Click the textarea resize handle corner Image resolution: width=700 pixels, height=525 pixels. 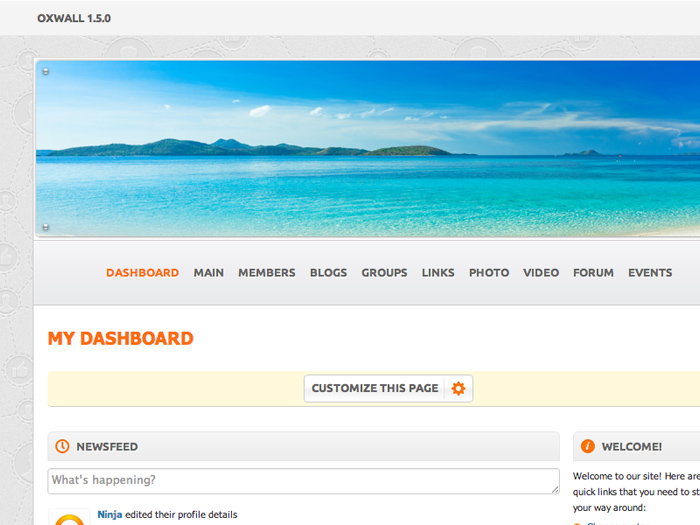(x=554, y=489)
